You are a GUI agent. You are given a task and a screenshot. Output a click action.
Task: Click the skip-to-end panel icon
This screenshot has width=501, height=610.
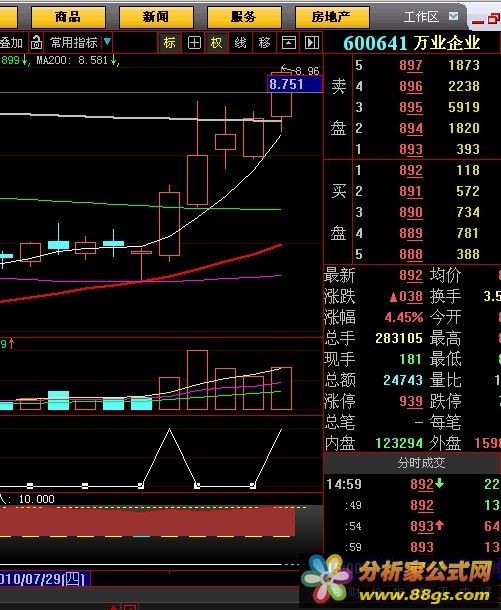point(312,42)
